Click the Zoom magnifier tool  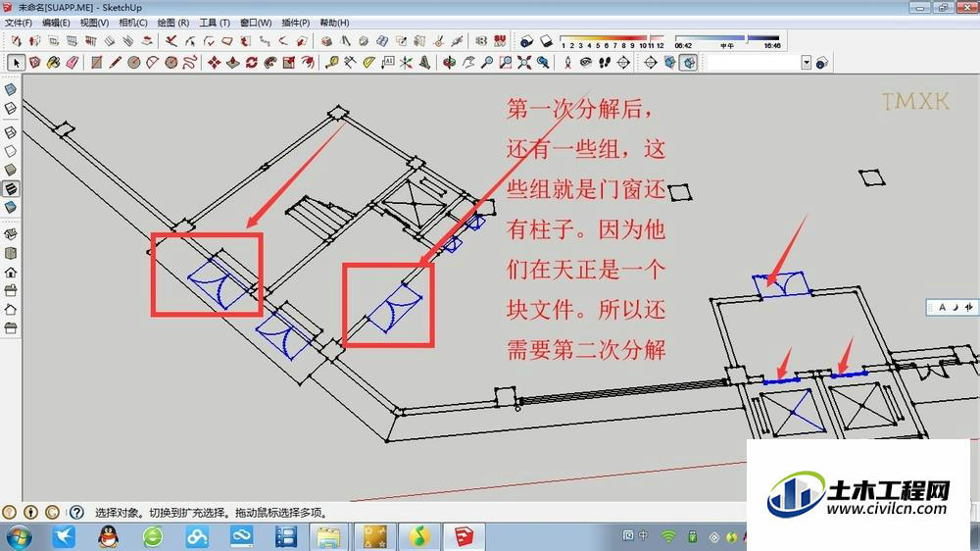pos(487,63)
